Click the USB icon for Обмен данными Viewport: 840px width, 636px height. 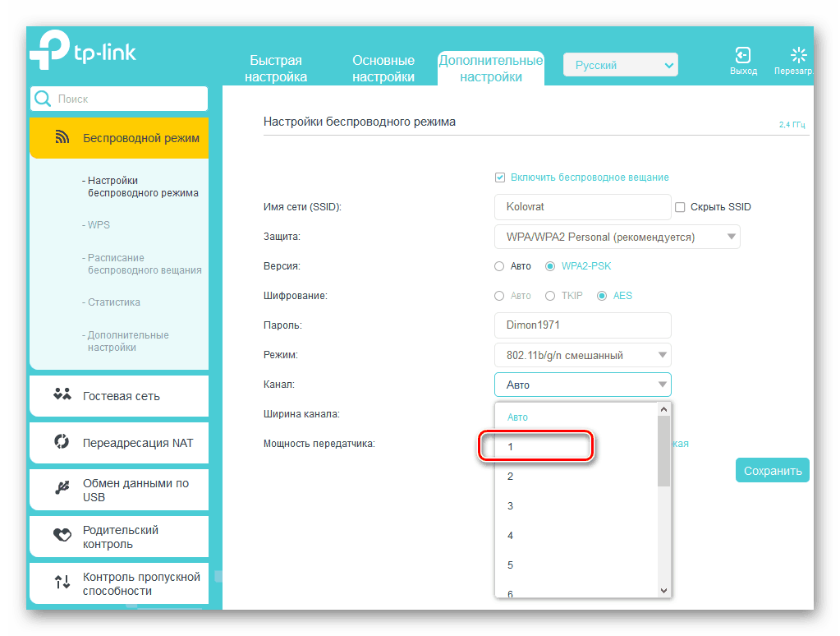[62, 489]
